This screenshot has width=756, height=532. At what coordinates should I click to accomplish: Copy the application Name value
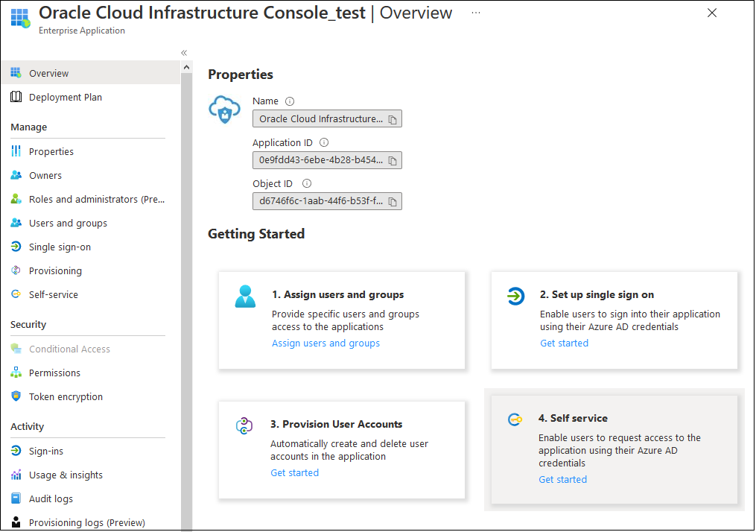coord(393,118)
